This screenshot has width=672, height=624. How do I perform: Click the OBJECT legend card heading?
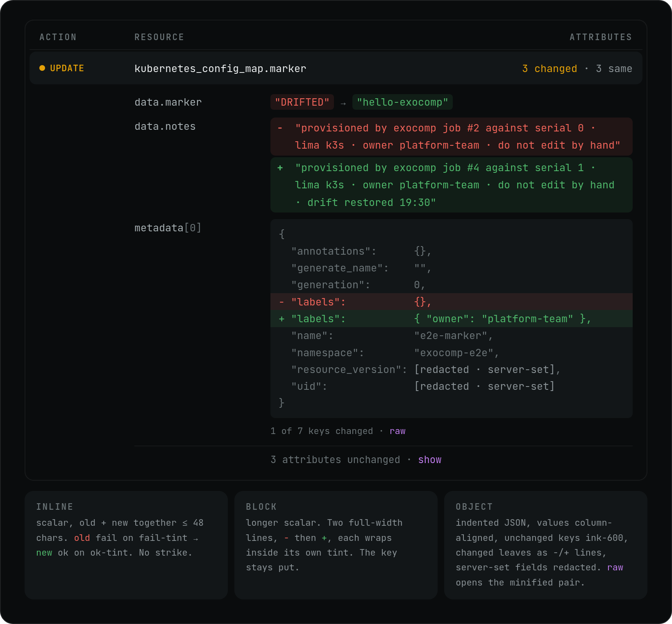tap(474, 507)
